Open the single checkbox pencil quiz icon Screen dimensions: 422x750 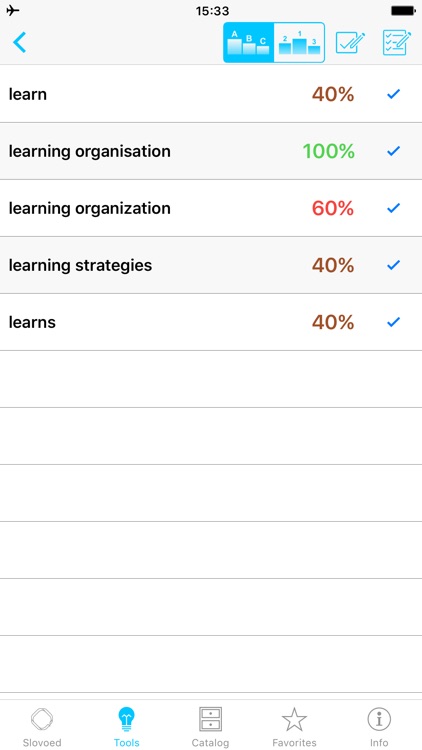click(350, 43)
